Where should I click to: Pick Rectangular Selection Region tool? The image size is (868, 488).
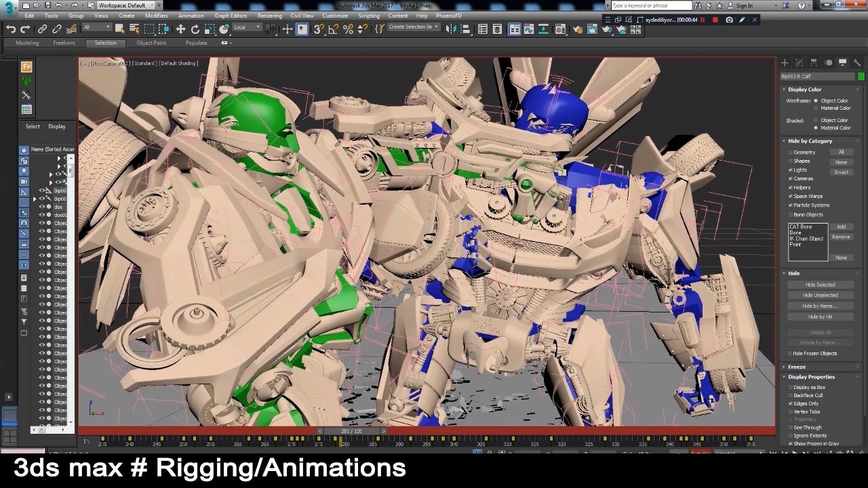pyautogui.click(x=149, y=29)
